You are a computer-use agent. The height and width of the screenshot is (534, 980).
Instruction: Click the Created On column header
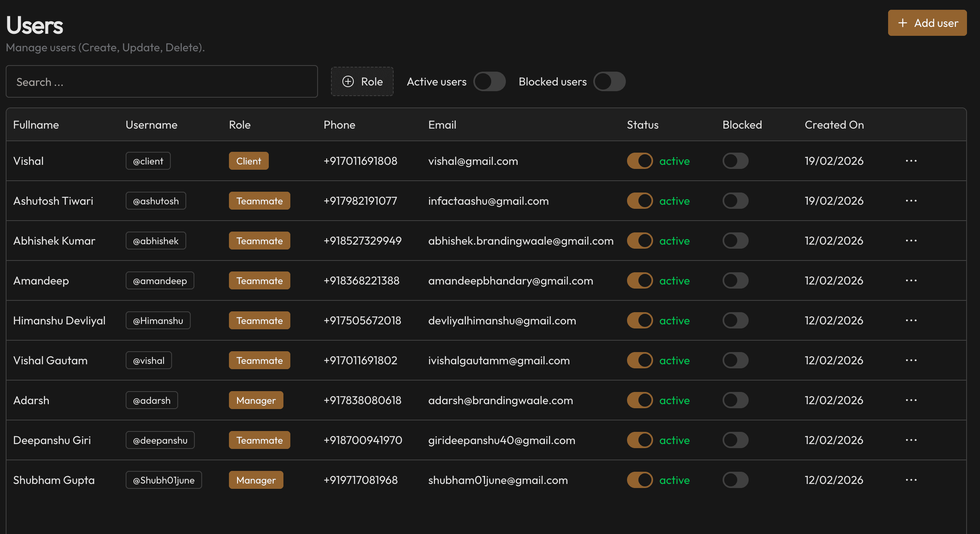coord(834,125)
